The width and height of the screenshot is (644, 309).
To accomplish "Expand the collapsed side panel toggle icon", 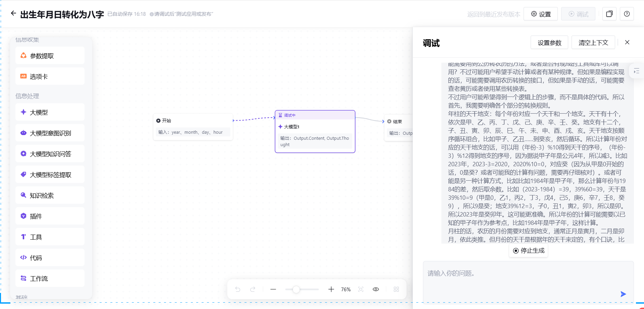I will tap(636, 71).
